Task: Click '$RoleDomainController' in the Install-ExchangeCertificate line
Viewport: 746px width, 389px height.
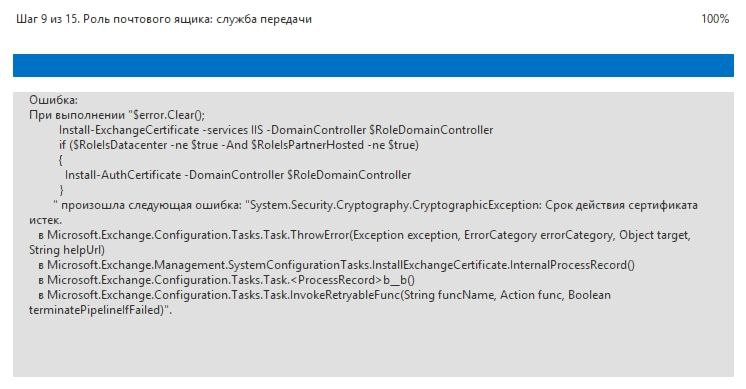Action: click(x=431, y=130)
